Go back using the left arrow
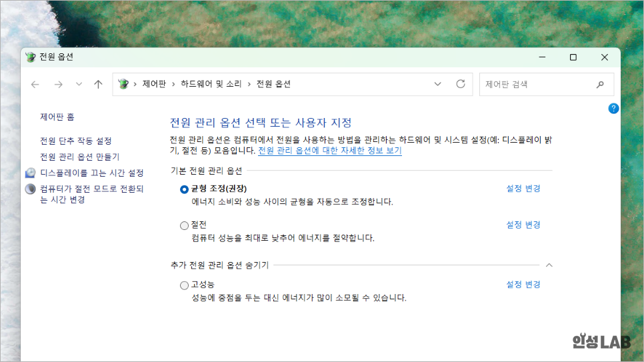 [x=35, y=84]
